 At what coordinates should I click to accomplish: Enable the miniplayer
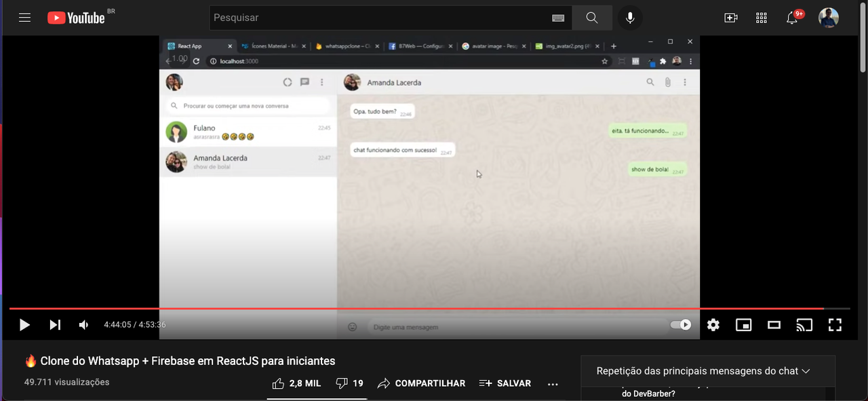coord(744,325)
